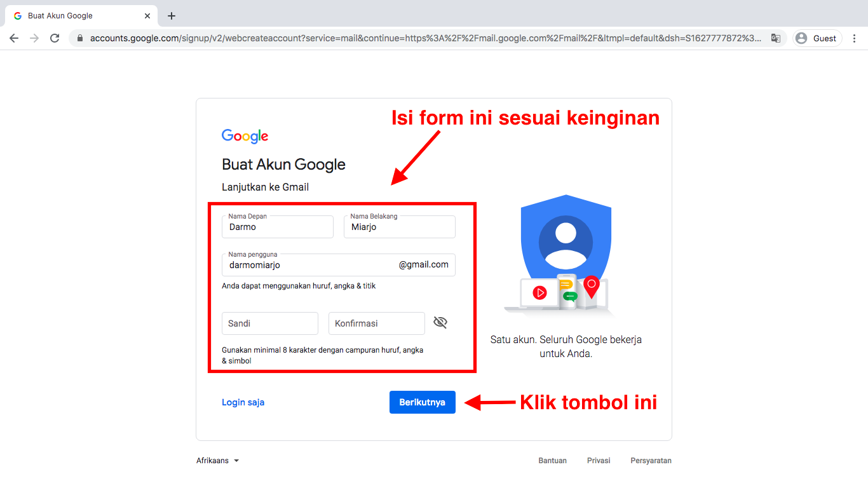Click the Nama Belakang field
Image resolution: width=868 pixels, height=488 pixels.
tap(400, 227)
